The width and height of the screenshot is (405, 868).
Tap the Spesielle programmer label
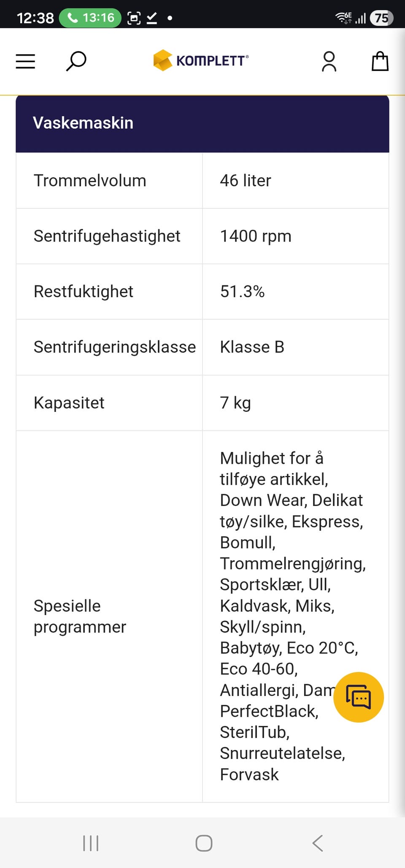click(80, 616)
